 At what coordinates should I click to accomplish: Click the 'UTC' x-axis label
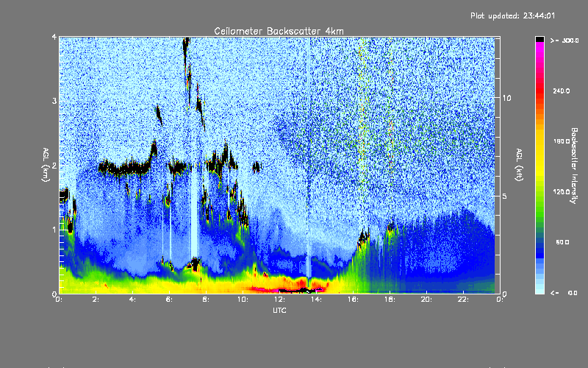click(x=279, y=310)
